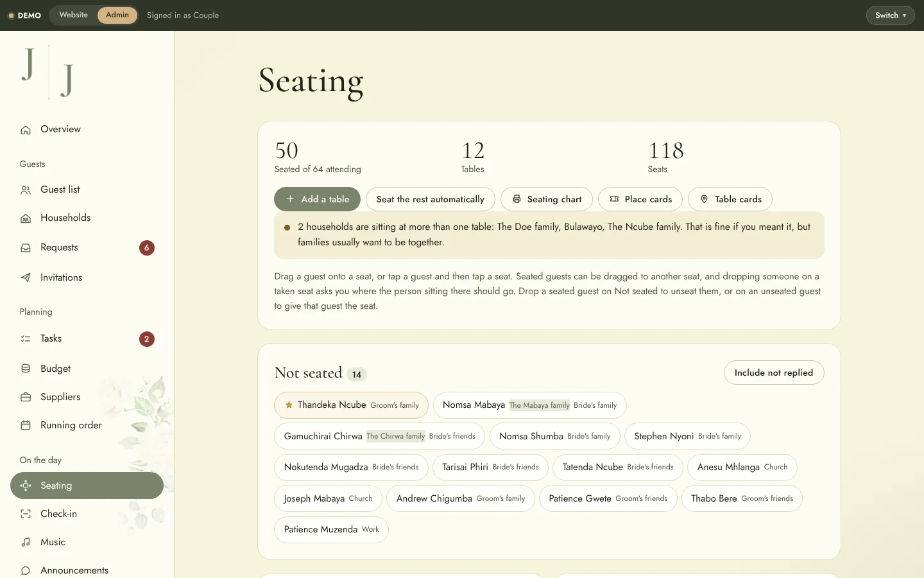Go to Households page
Viewport: 924px width, 578px height.
coord(87,218)
